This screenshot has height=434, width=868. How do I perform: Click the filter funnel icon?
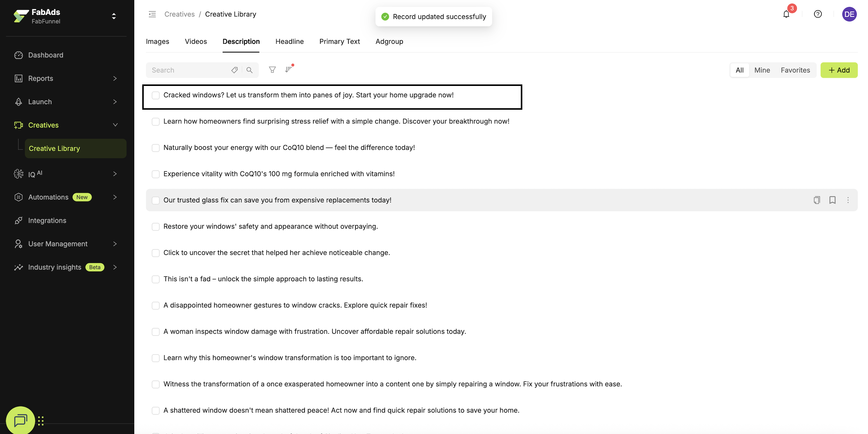tap(272, 70)
